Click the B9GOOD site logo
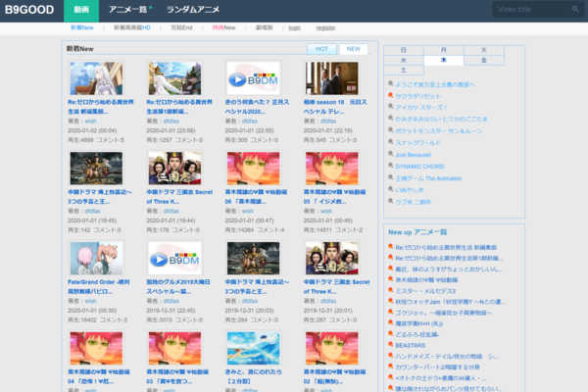Image resolution: width=588 pixels, height=392 pixels. pyautogui.click(x=29, y=10)
